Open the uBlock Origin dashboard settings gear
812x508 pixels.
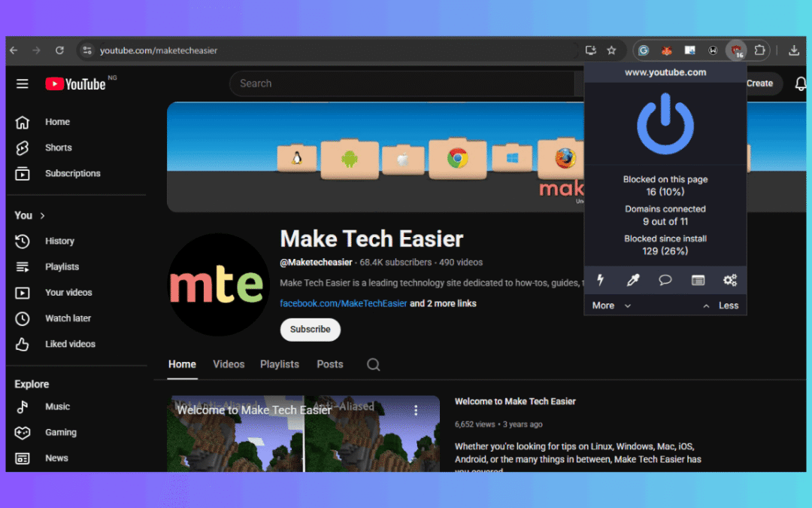point(730,280)
